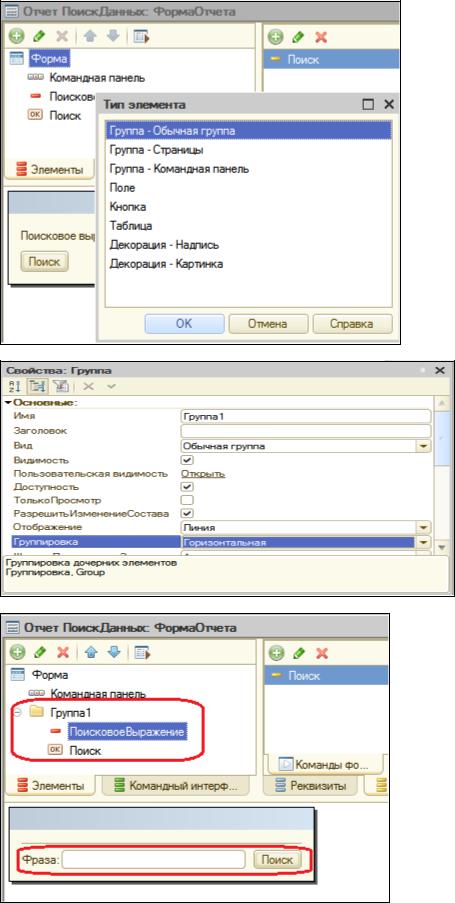Click OK button icon beside Поиск under Группа1

pos(55,751)
